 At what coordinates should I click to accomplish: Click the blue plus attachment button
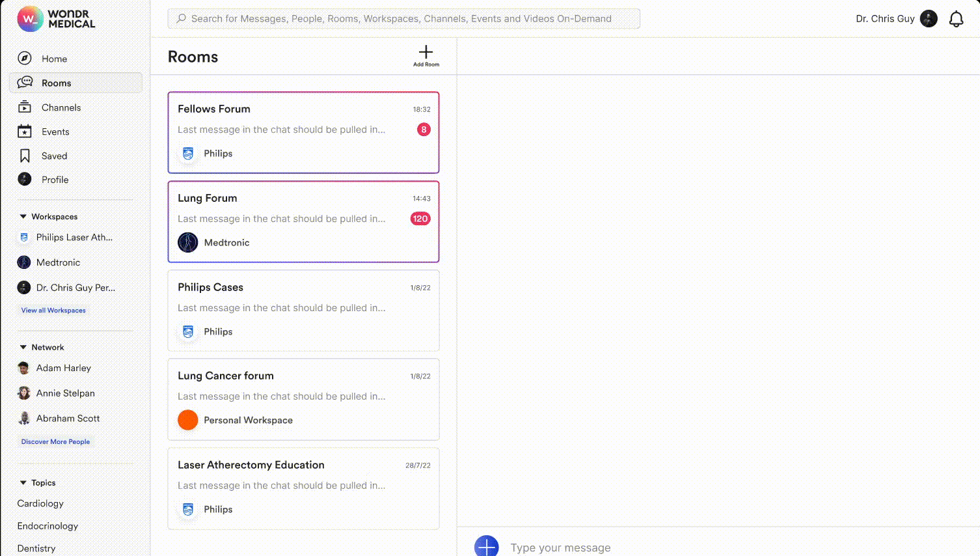[486, 546]
